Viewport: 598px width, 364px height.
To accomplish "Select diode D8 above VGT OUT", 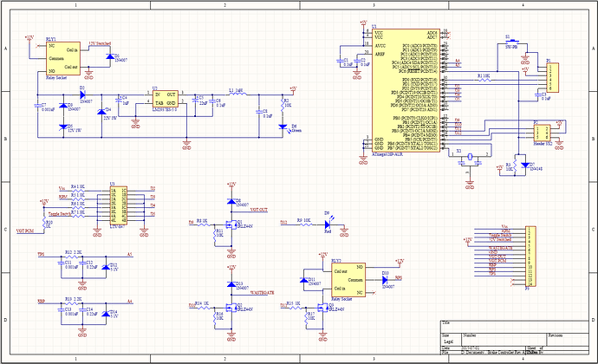I will [231, 201].
